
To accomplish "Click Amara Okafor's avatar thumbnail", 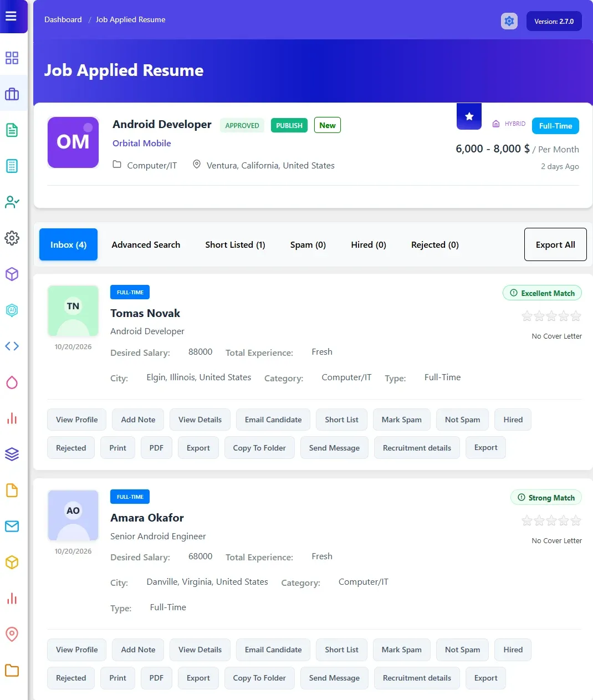I will click(x=73, y=515).
